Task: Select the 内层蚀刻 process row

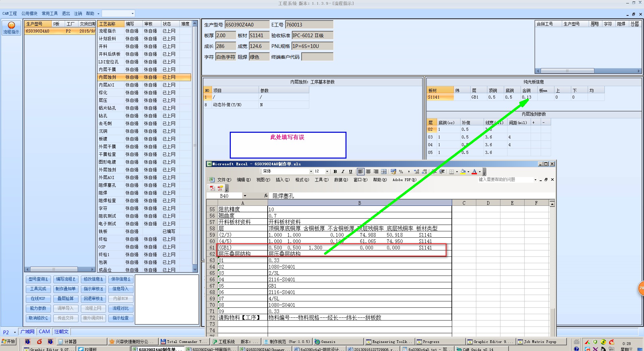Action: 144,77
